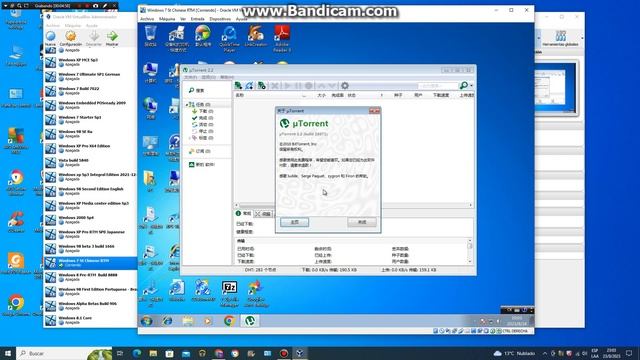Viewport: 640px width, 360px height.
Task: Click the µTorrent search magnifier icon
Action: pyautogui.click(x=464, y=85)
